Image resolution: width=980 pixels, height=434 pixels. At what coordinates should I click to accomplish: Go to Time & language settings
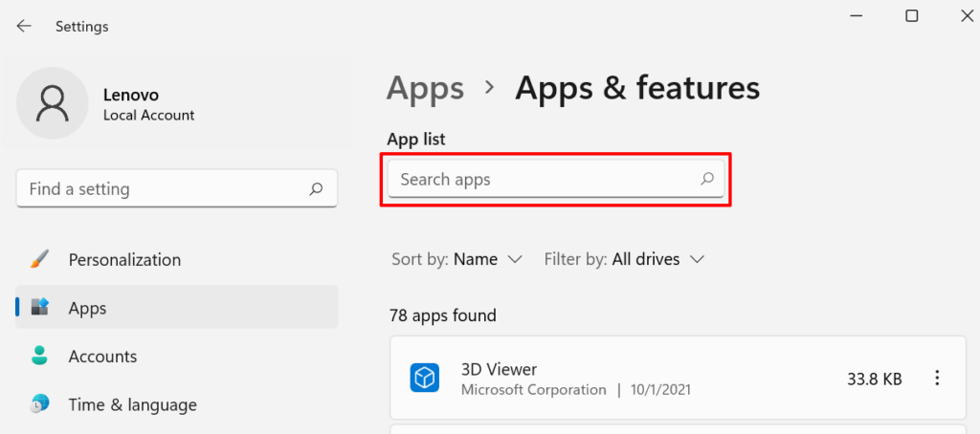[132, 404]
